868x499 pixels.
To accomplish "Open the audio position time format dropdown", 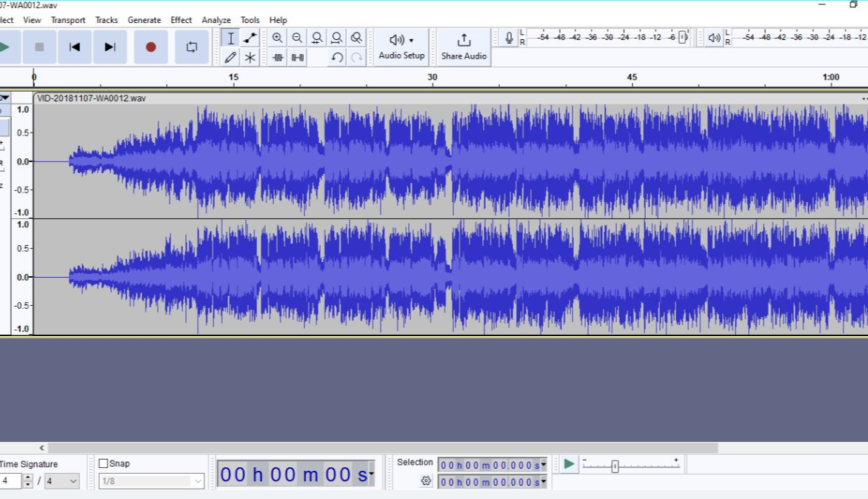I will pyautogui.click(x=372, y=474).
